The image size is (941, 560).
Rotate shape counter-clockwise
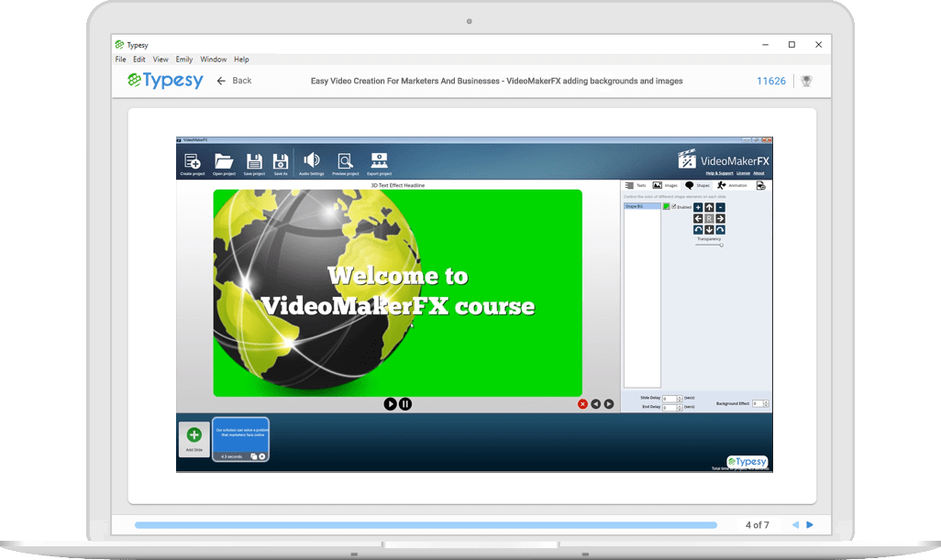698,230
